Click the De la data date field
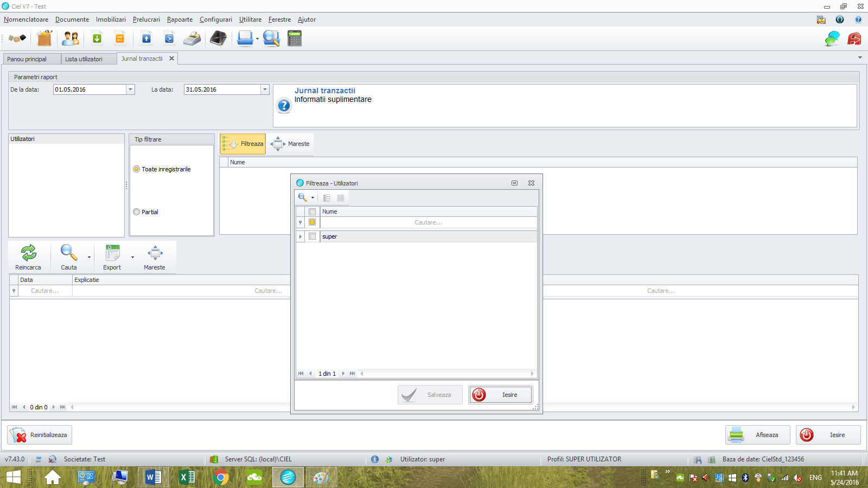868x488 pixels. tap(90, 89)
